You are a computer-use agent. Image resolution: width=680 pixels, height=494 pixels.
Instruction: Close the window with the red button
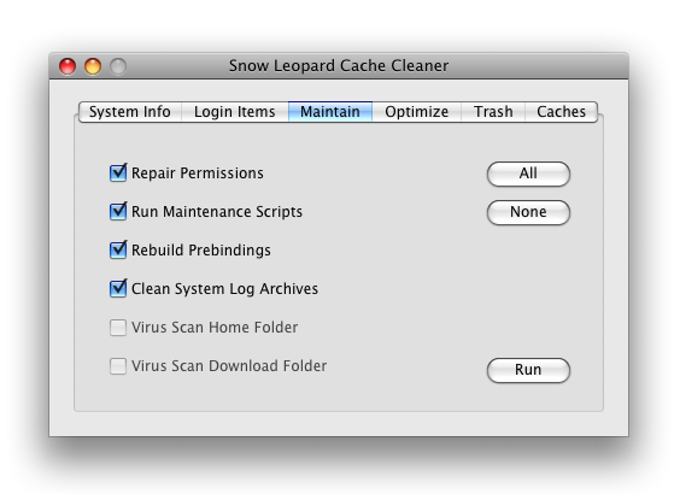tap(68, 66)
